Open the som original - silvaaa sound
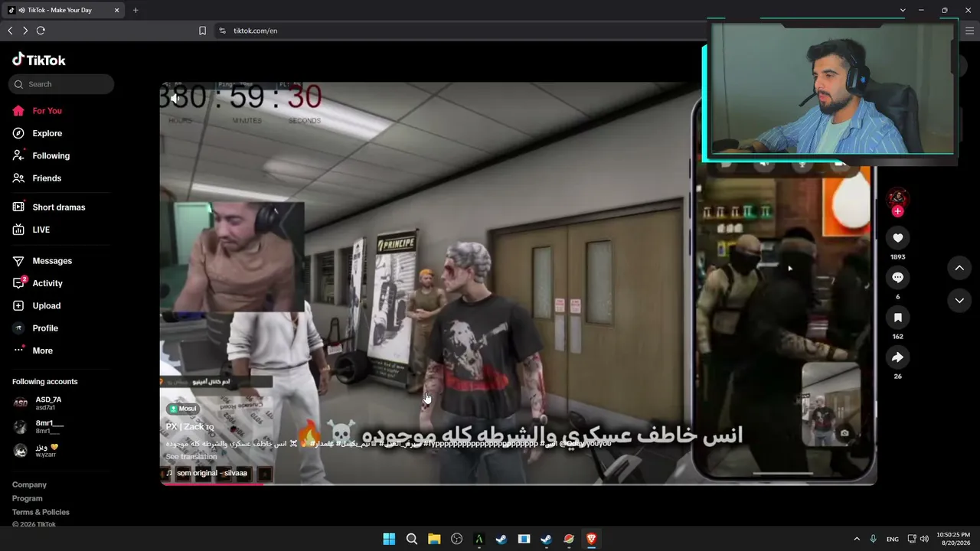980x551 pixels. tap(207, 473)
